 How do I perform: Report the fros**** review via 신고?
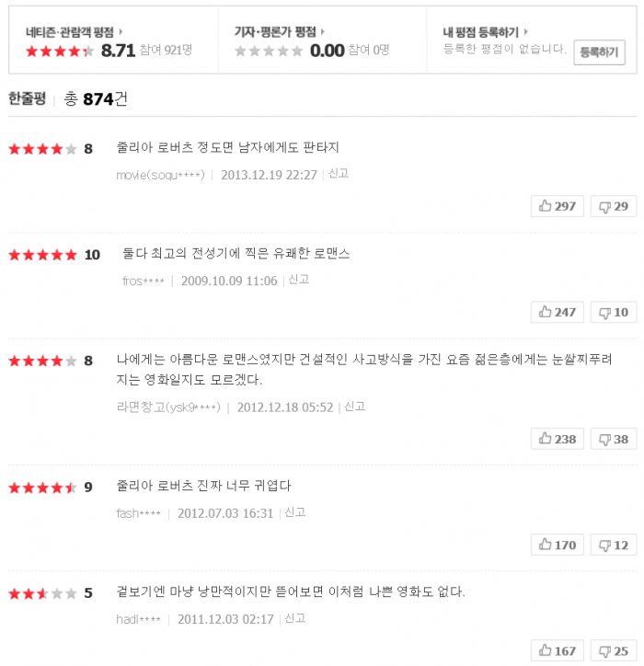pos(299,280)
